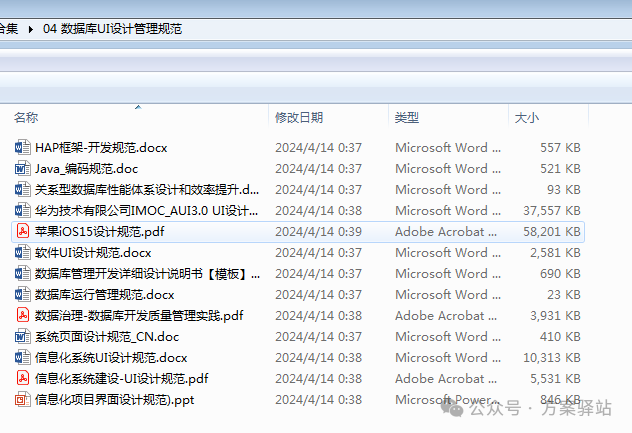This screenshot has height=433, width=632.
Task: Expand the breadcrumb arrow before 04 数据库UI设计管理规范
Action: click(31, 29)
